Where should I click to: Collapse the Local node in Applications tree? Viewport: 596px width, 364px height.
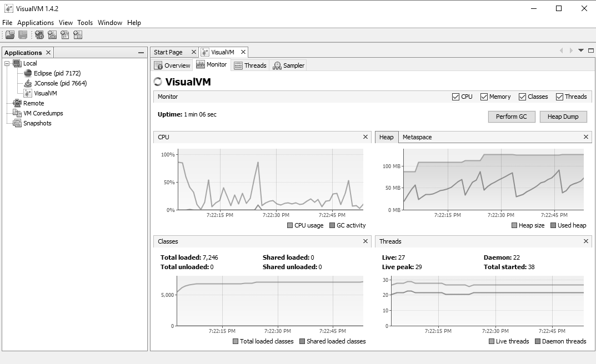pos(7,63)
